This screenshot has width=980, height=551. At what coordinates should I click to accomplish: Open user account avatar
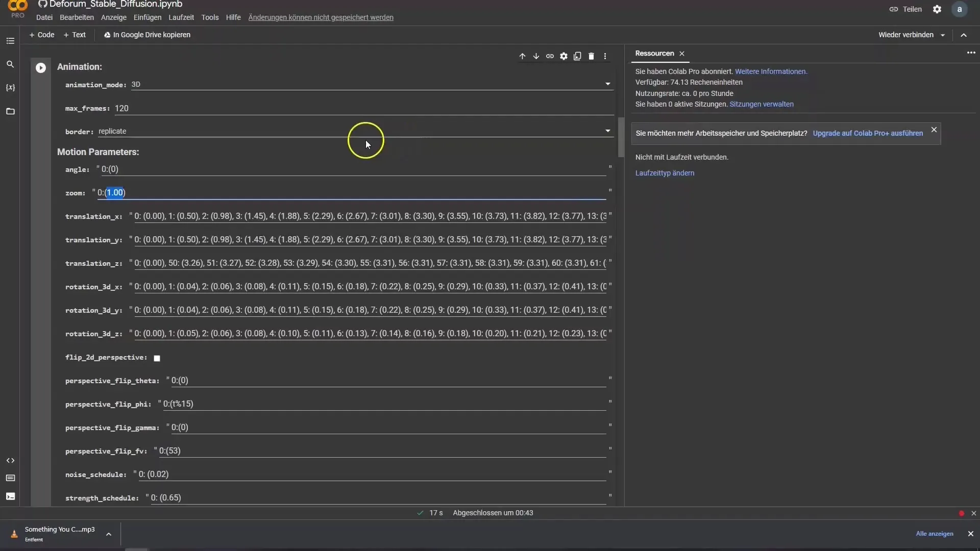(x=960, y=9)
